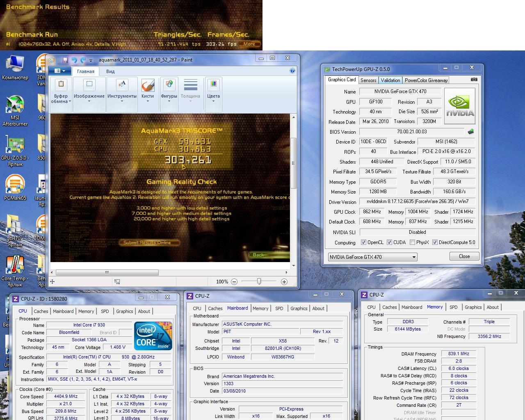Click NVIDIA logo in GPU-Z
Screen dimensions: 525x420
point(460,106)
